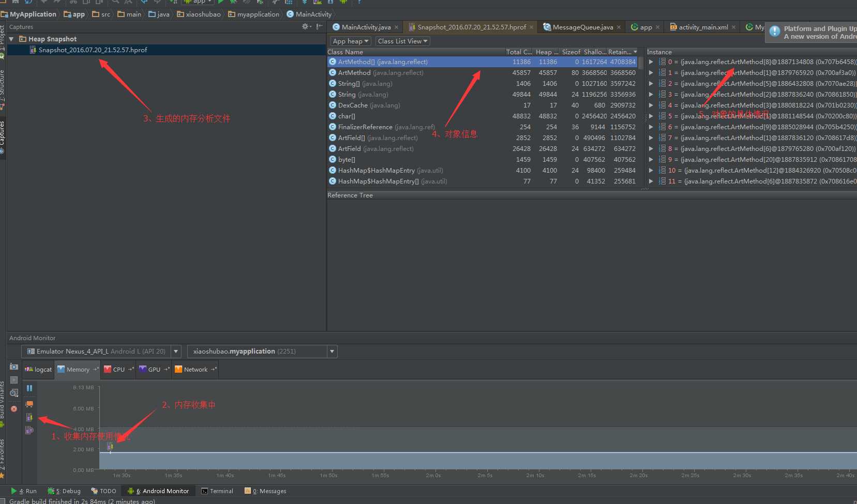Click the Dump Java Heap icon

click(29, 417)
